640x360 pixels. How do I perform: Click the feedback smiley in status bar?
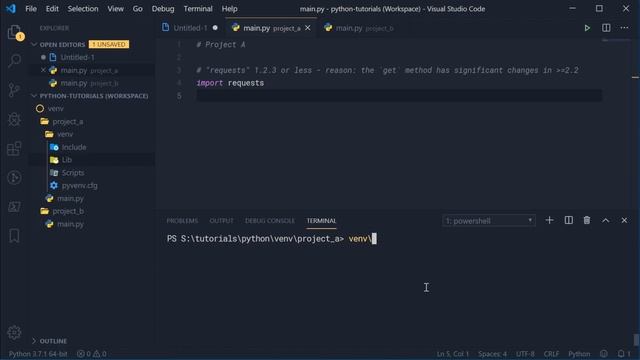click(604, 354)
